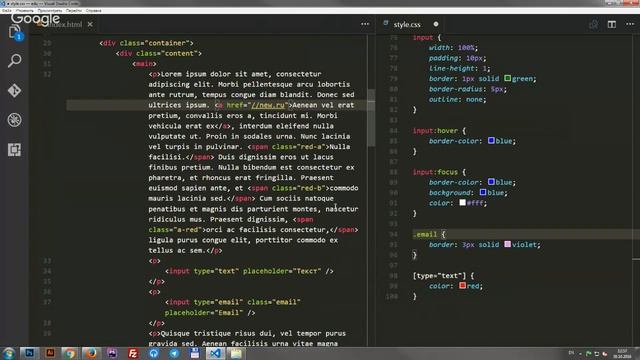
Task: Open the Справка menu
Action: tap(93, 11)
